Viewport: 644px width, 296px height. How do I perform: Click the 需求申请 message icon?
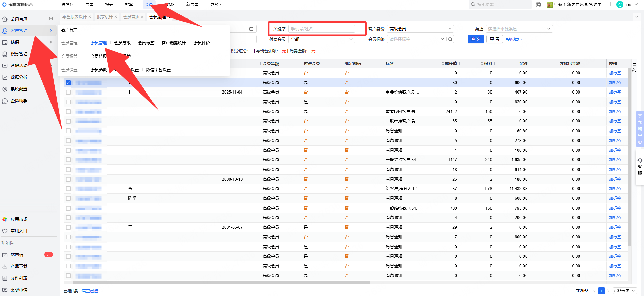5,290
